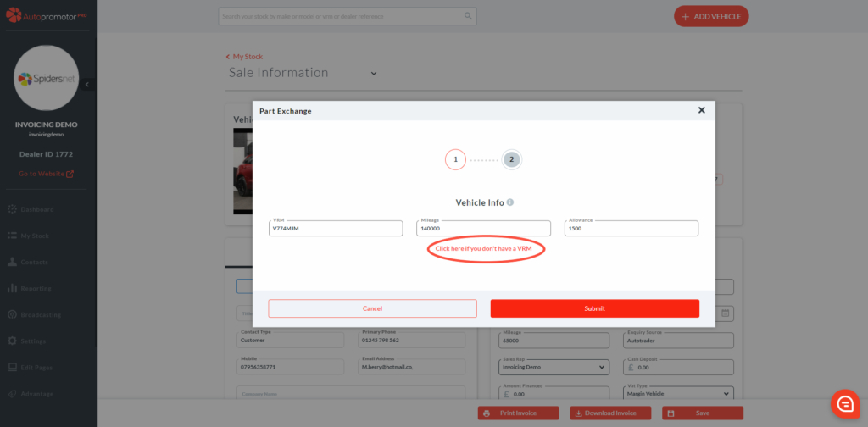
Task: Collapse the sidebar with arrow icon
Action: coord(88,84)
